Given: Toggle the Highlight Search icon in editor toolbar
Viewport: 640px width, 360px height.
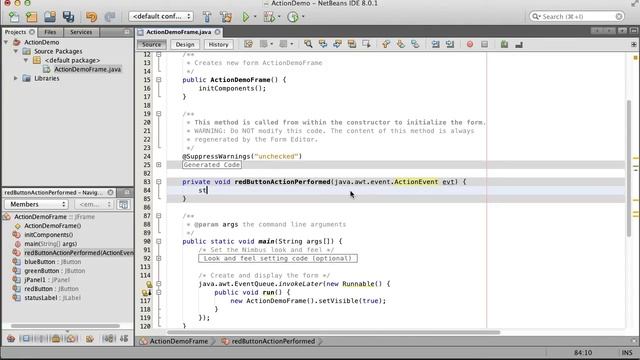Looking at the screenshot, I should point(352,44).
